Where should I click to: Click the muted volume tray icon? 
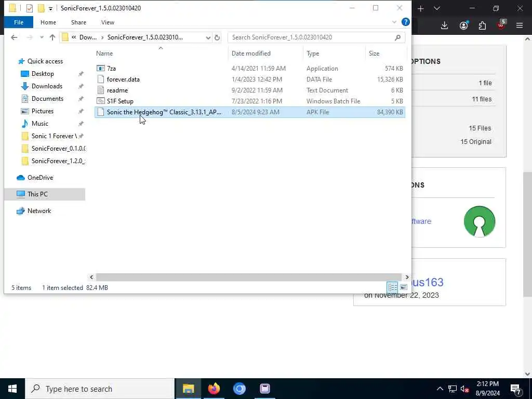tap(465, 389)
